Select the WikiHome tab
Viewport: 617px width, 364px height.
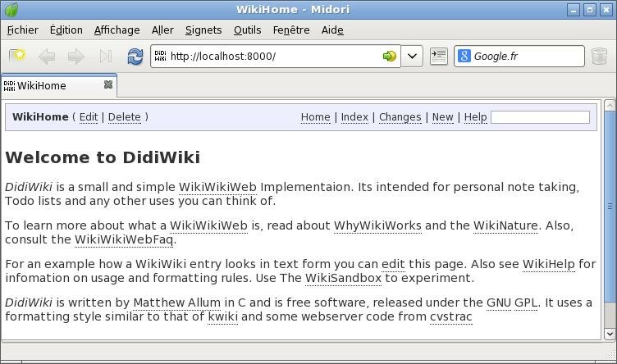point(58,85)
